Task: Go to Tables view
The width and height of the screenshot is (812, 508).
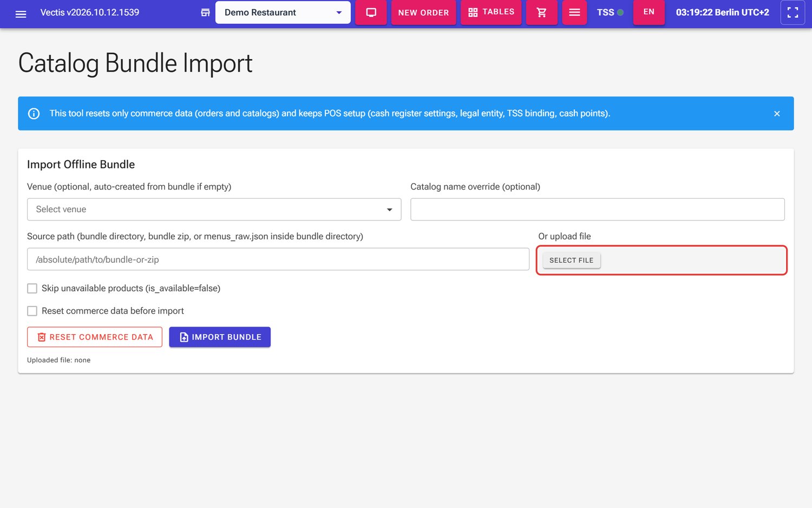Action: point(491,12)
